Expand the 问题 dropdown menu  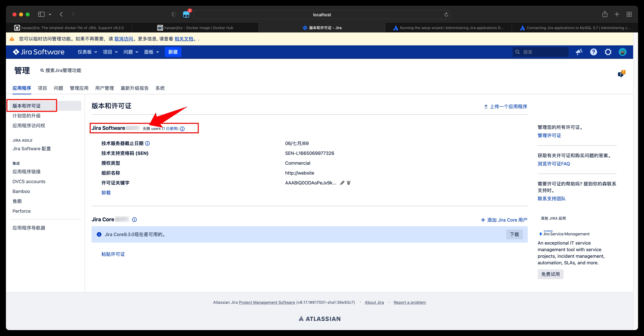pos(131,52)
